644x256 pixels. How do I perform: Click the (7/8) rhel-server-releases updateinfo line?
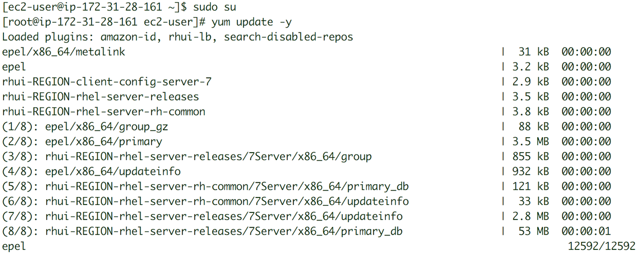point(202,217)
